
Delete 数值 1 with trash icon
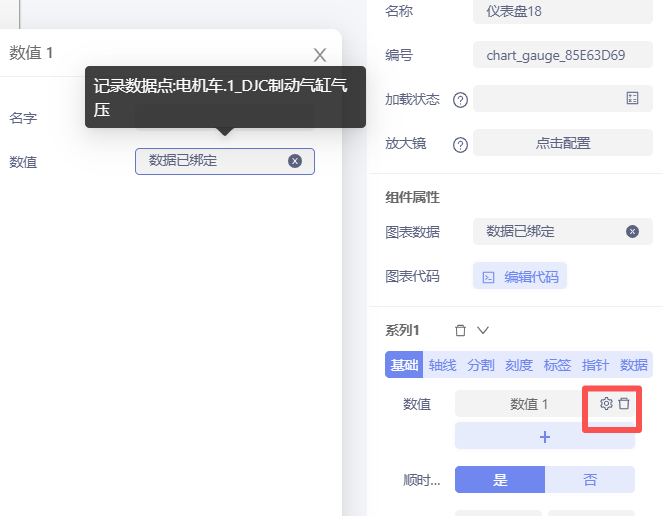[x=624, y=403]
